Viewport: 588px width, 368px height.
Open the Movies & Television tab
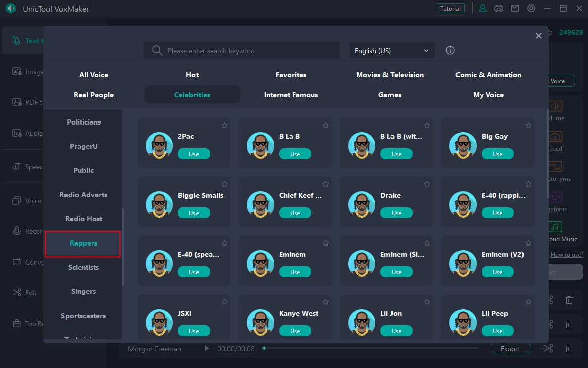click(390, 75)
